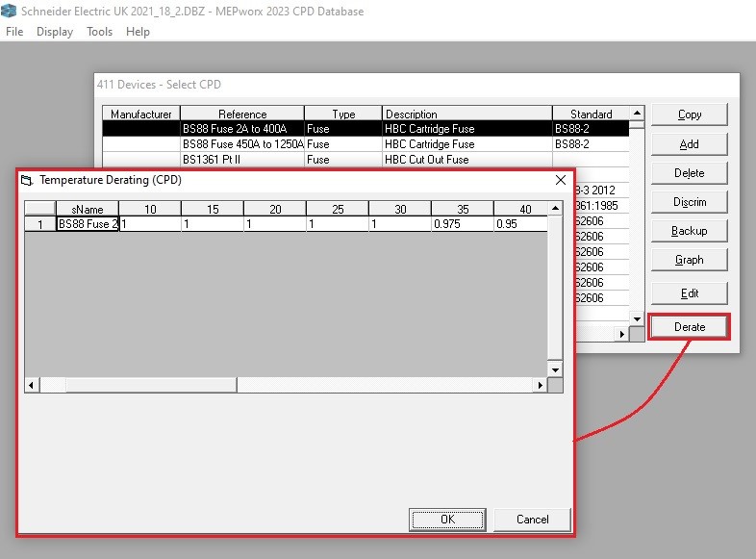Select the 0.95 value under column 40
The height and width of the screenshot is (559, 756).
pos(520,224)
